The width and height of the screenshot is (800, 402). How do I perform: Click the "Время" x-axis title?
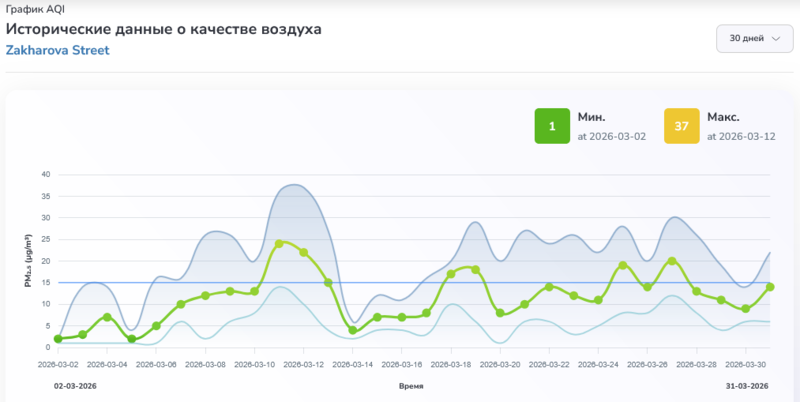click(411, 385)
